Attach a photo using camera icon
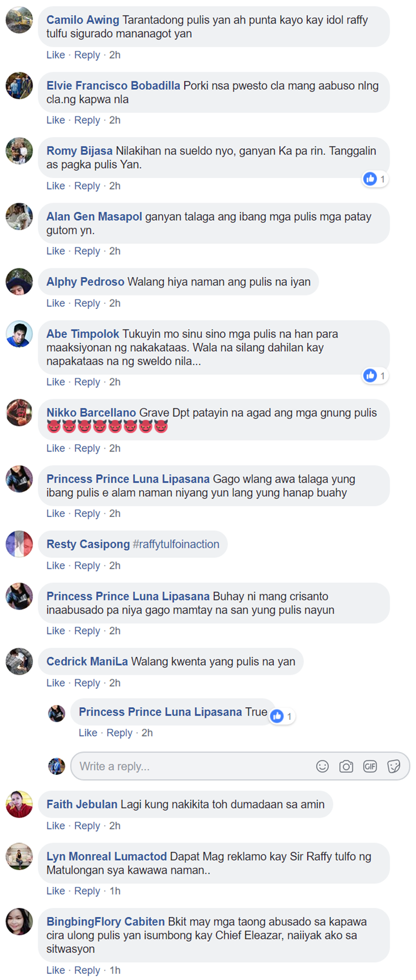Screen dimensions: 416x980 [x=346, y=766]
